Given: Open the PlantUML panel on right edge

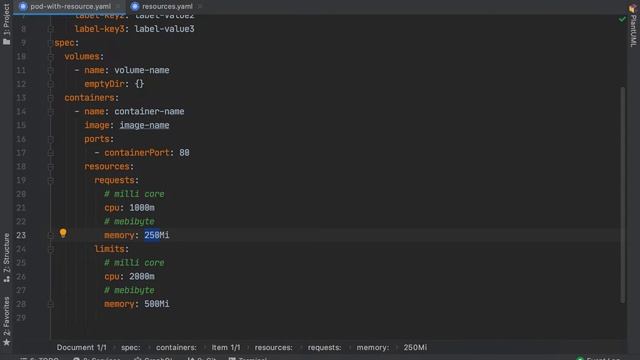Looking at the screenshot, I should 633,25.
